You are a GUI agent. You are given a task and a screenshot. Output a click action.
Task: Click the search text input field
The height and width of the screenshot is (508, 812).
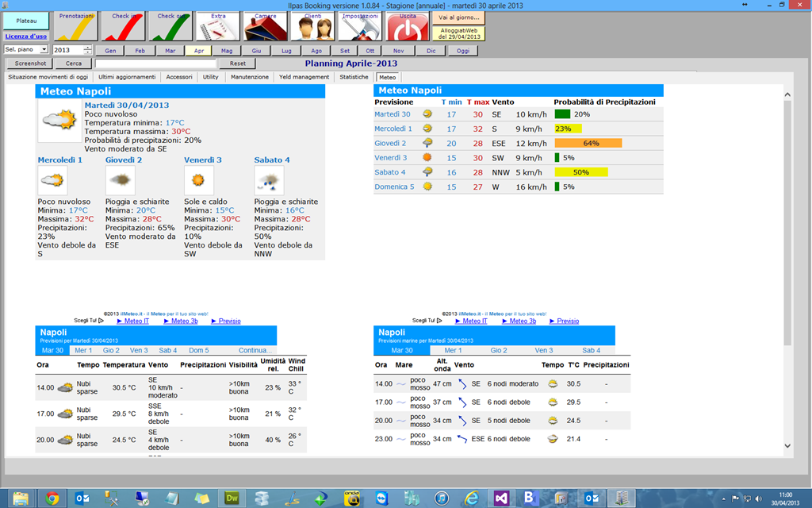point(156,63)
